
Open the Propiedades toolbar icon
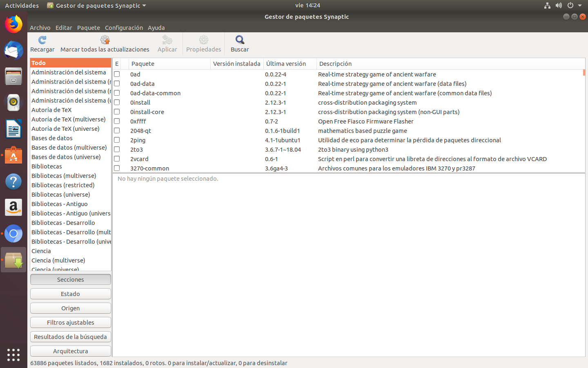(203, 40)
